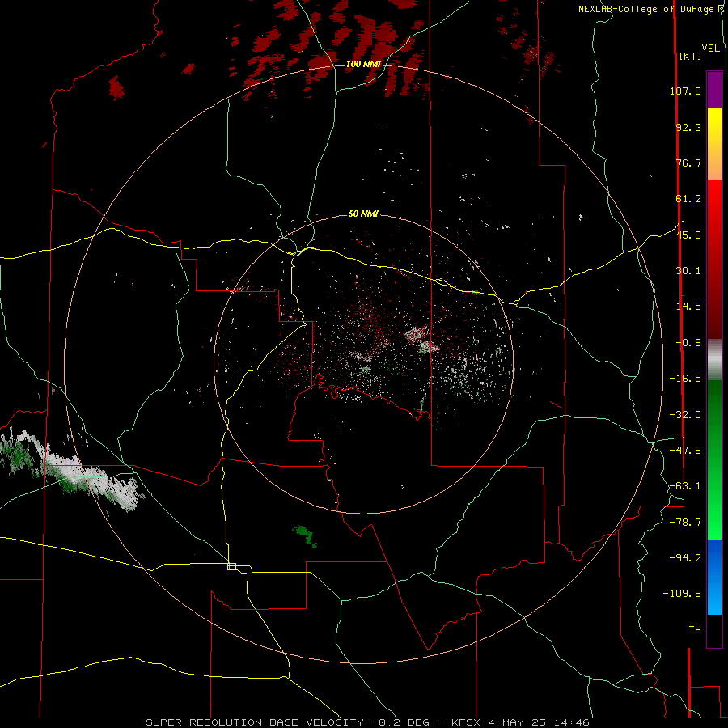
Task: Select the -109.8 velocity scale value
Action: pos(682,594)
